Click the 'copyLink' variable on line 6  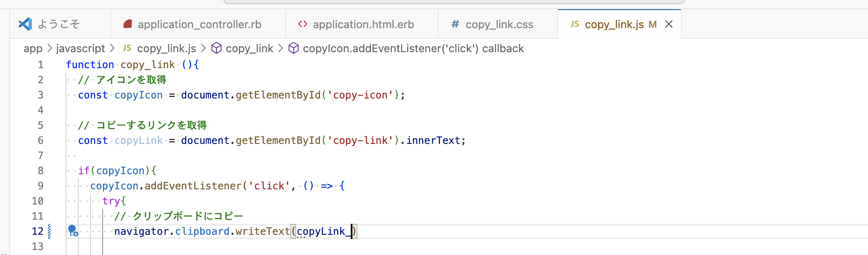pos(138,140)
